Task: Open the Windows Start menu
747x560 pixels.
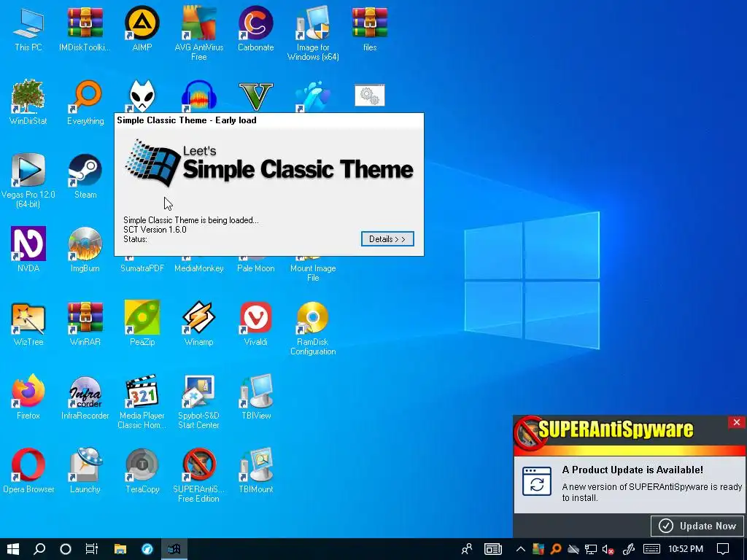Action: coord(13,549)
